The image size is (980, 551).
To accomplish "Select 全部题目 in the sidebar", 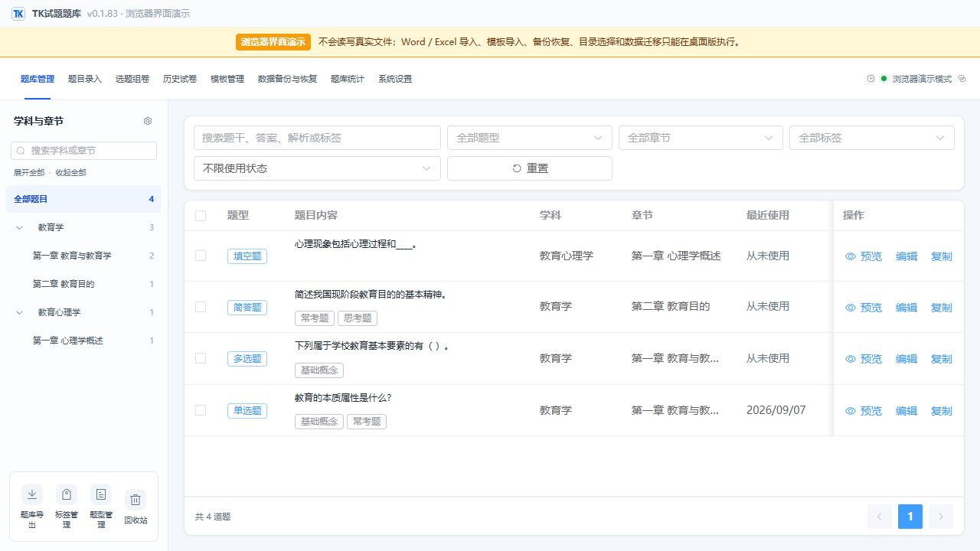I will 84,199.
